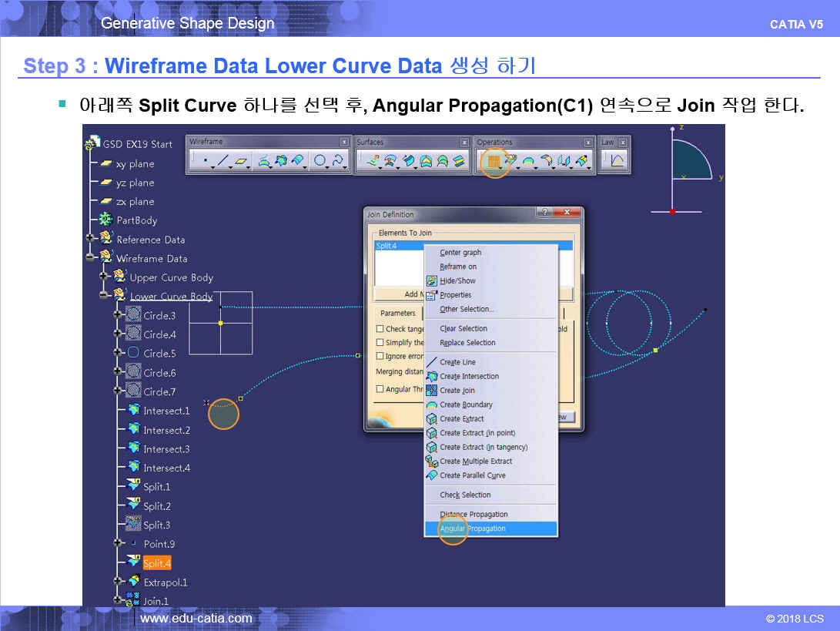Click the Split.4 entry in Elements To Join
Screen dimensions: 840x631
[x=387, y=246]
